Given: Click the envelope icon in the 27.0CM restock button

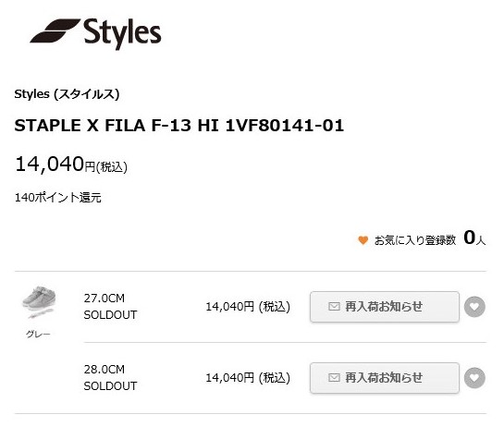Looking at the screenshot, I should click(334, 307).
